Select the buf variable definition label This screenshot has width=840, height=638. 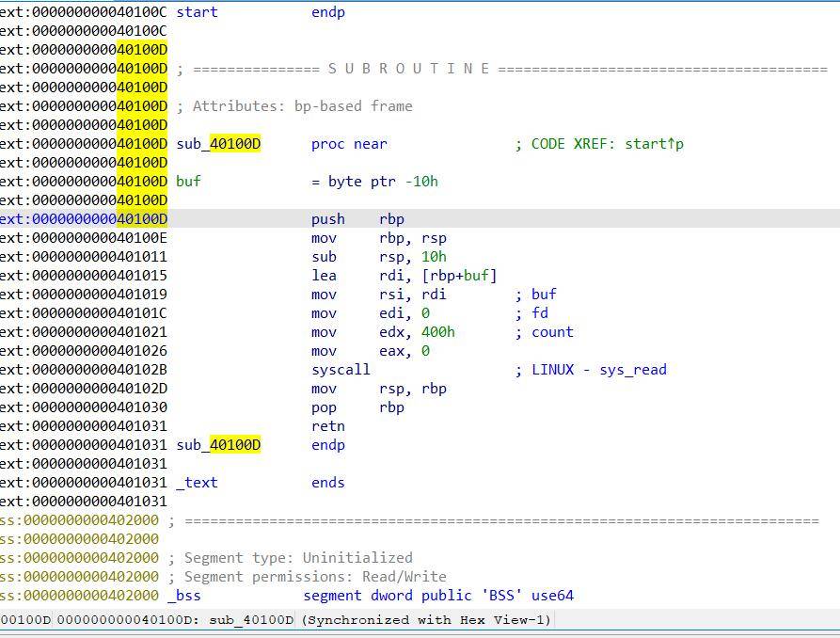point(188,182)
